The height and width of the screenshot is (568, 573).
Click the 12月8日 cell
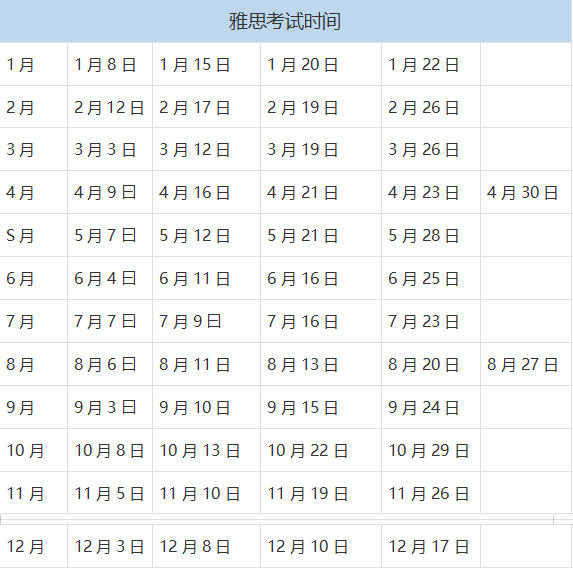point(206,546)
